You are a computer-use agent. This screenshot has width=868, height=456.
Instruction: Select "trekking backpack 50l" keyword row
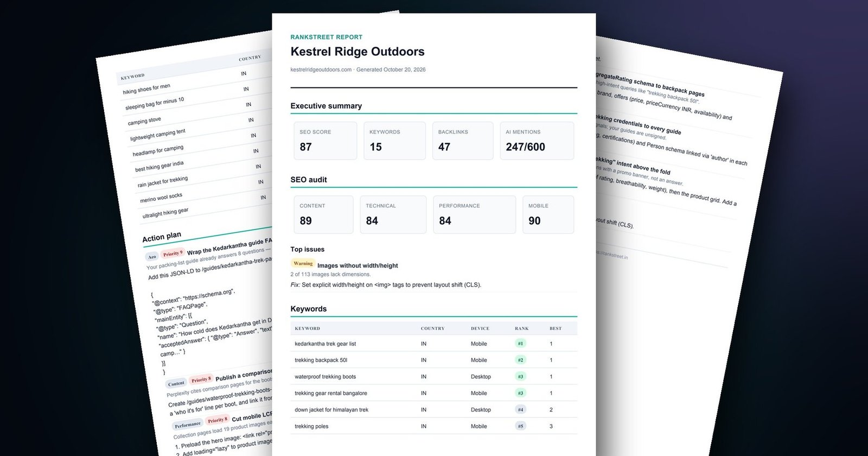(434, 360)
